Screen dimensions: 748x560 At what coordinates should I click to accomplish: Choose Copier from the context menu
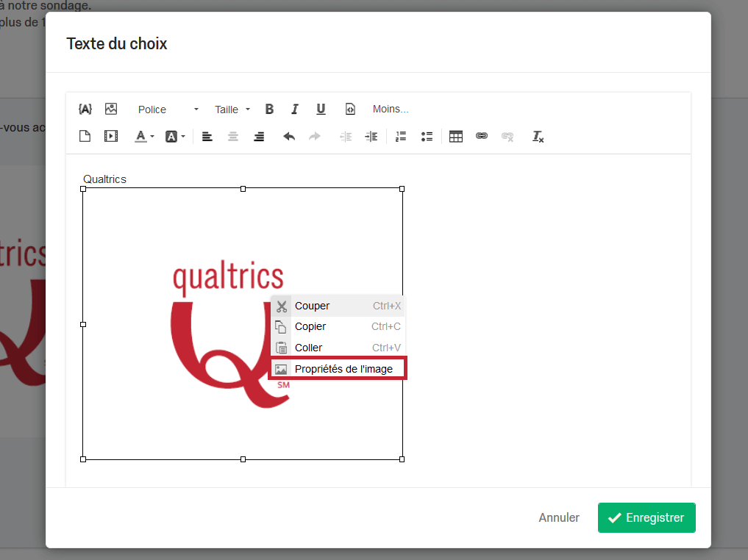338,327
